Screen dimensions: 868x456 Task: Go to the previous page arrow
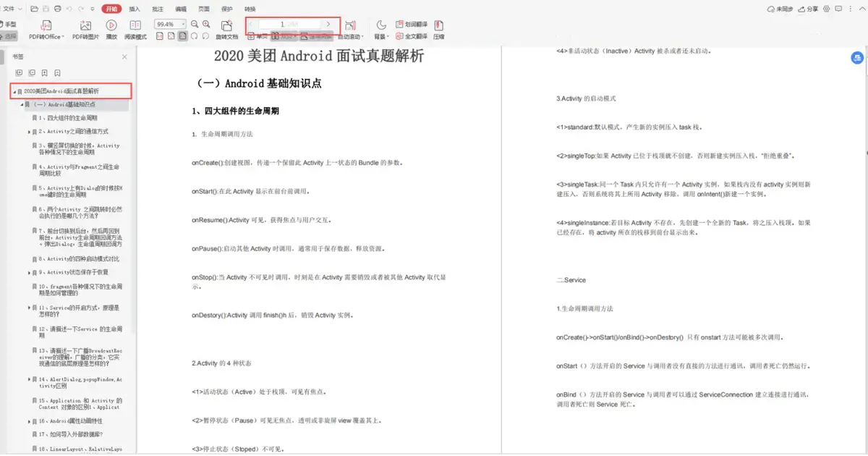[x=251, y=24]
